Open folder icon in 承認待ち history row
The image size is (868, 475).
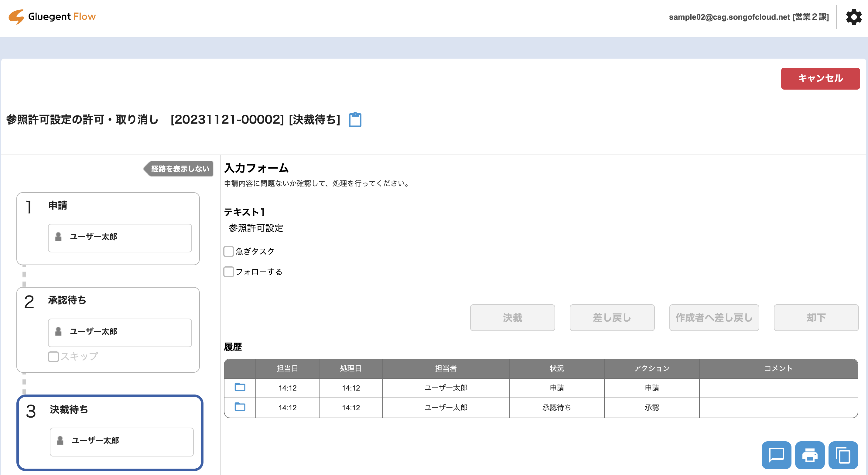pyautogui.click(x=240, y=407)
